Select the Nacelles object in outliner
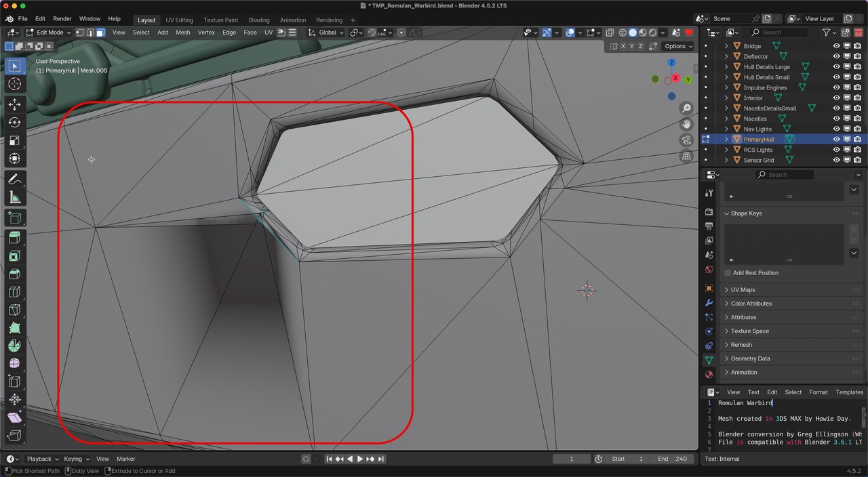 755,119
